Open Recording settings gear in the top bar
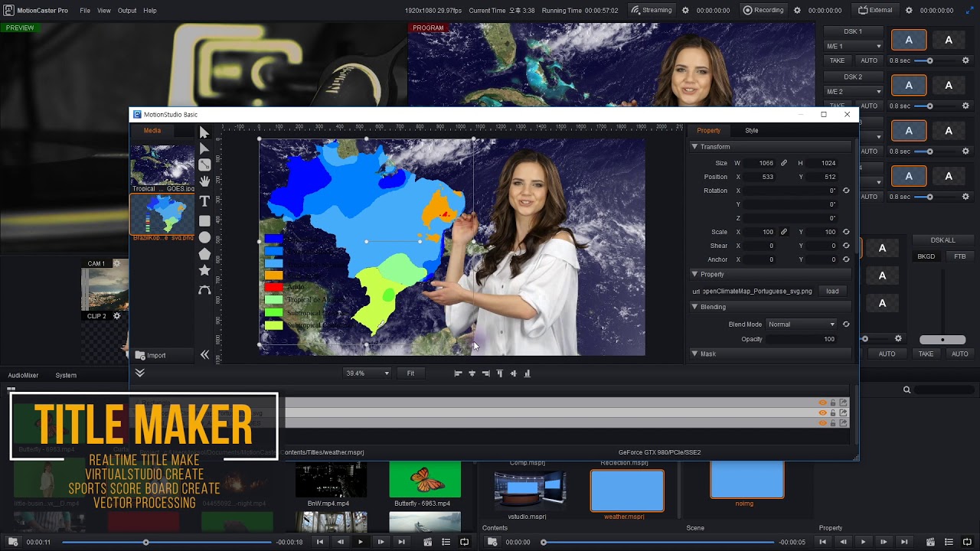980x551 pixels. 797,11
